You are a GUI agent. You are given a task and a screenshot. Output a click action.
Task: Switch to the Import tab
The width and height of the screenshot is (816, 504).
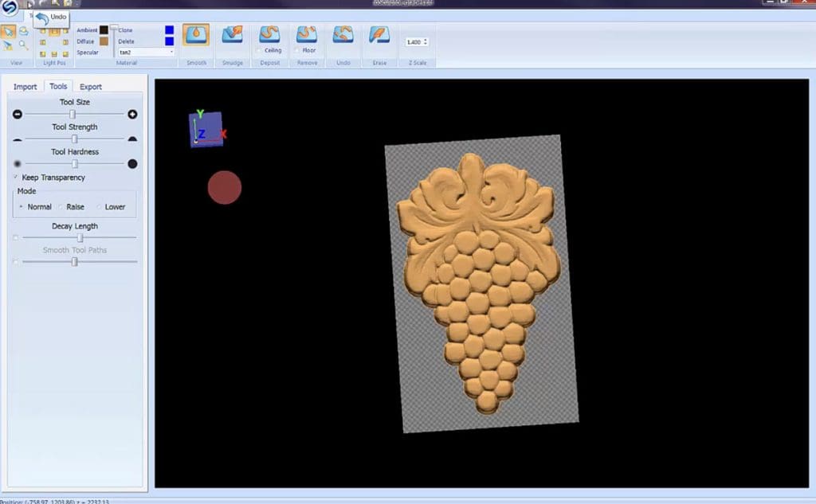click(25, 87)
